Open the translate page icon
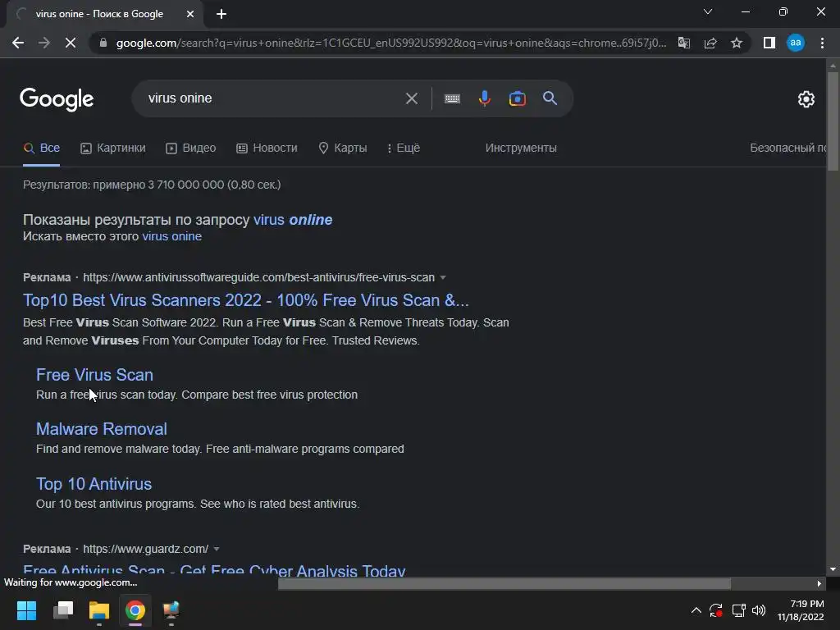 point(684,43)
